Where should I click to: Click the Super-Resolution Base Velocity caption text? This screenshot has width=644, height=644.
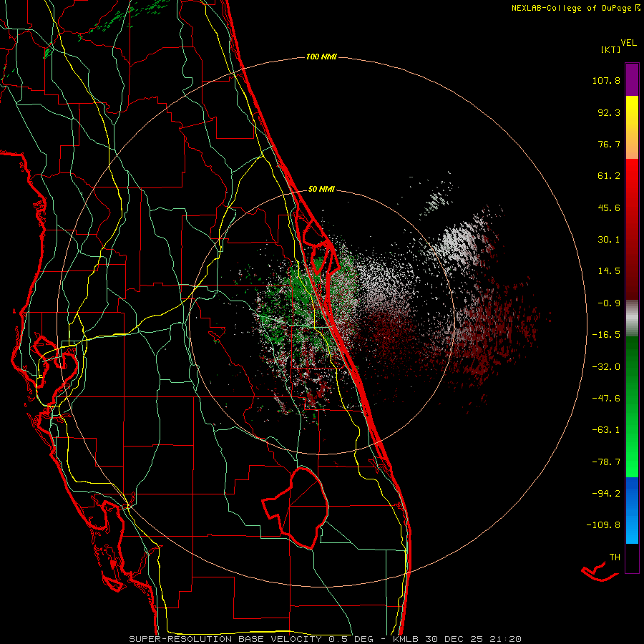[x=326, y=639]
